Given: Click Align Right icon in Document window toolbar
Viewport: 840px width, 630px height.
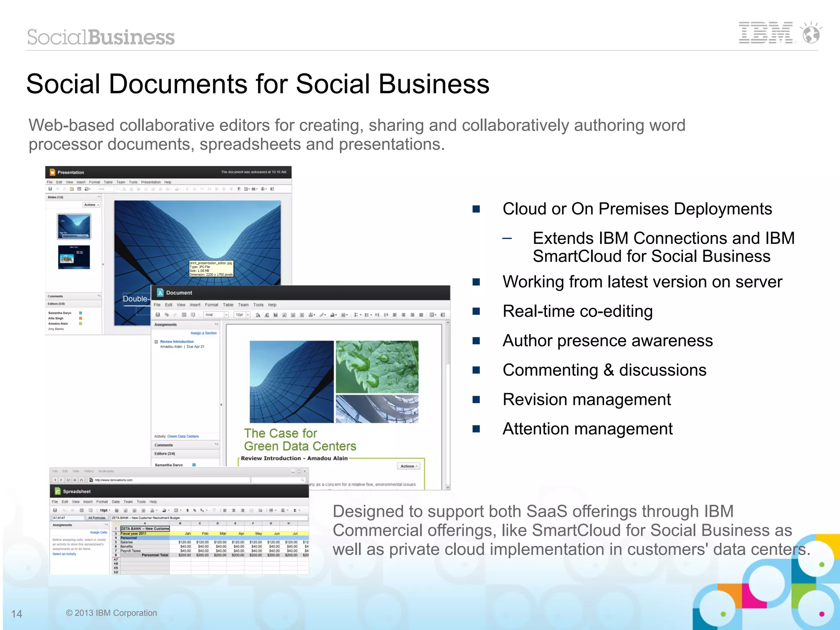Looking at the screenshot, I should (x=412, y=315).
